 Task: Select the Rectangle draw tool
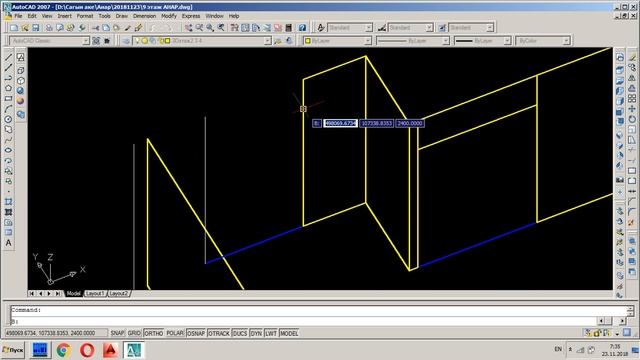[8, 98]
